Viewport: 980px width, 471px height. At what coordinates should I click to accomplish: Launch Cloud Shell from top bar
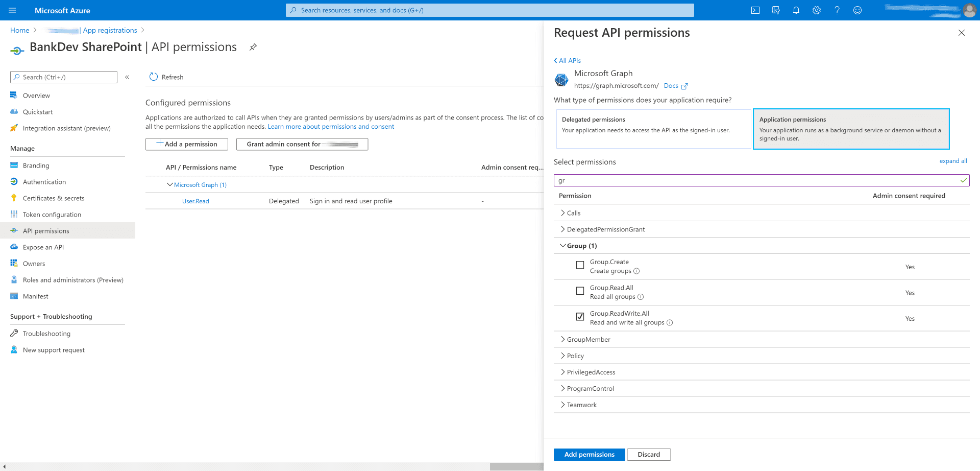755,10
